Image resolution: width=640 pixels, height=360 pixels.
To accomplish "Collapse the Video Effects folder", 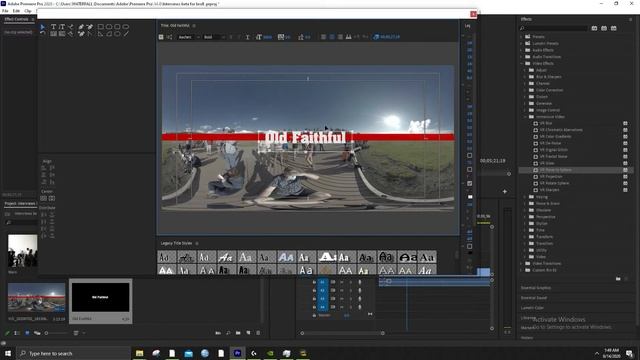I will click(522, 64).
